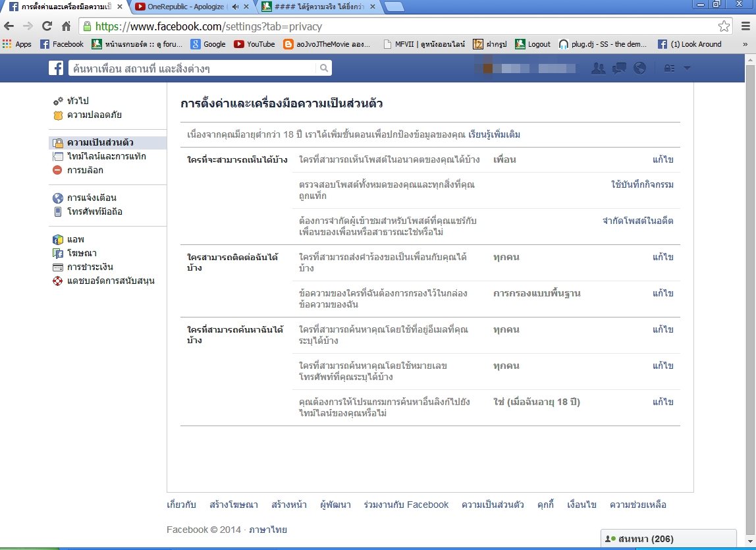The height and width of the screenshot is (550, 756).
Task: Click browser back arrow
Action: tap(9, 26)
